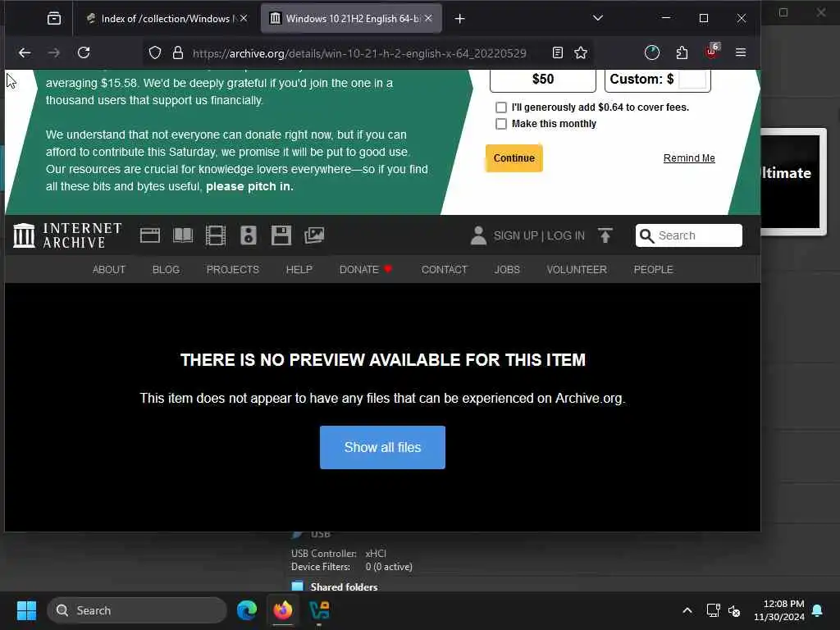
Task: Open VirtualBox from the taskbar
Action: pyautogui.click(x=319, y=610)
